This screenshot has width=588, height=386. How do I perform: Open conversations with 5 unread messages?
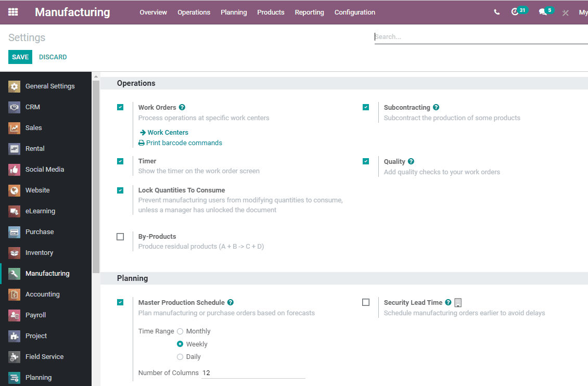pyautogui.click(x=544, y=11)
